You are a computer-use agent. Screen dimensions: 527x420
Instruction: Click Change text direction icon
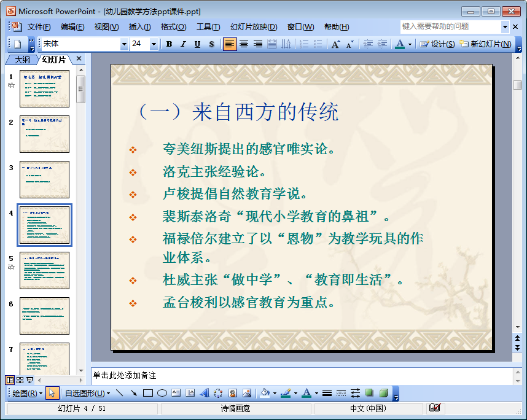286,44
